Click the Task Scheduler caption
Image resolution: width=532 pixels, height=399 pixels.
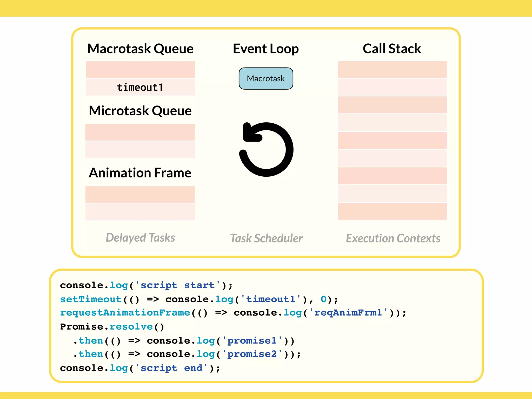tap(266, 238)
